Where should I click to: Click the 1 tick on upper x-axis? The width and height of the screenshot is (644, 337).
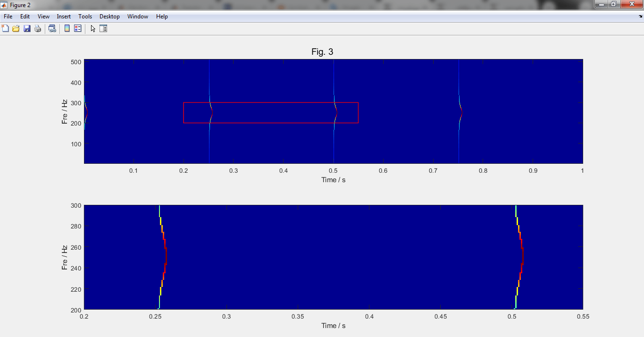tap(582, 170)
